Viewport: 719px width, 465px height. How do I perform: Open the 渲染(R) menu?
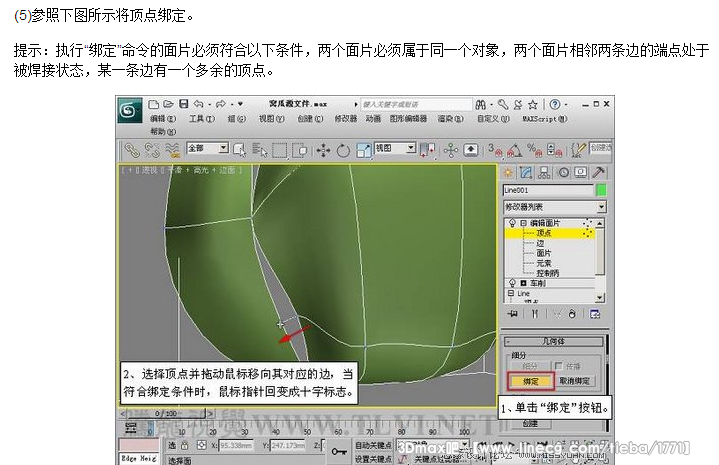(450, 119)
